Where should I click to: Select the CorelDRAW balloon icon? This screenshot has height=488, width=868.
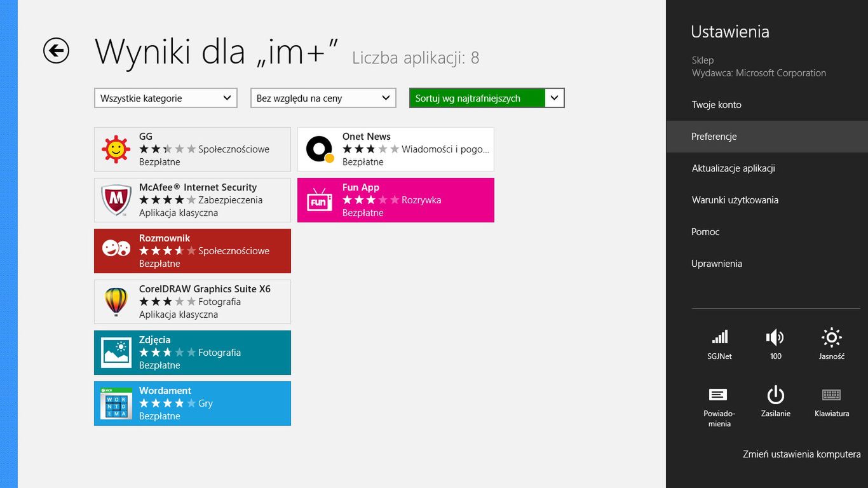116,301
